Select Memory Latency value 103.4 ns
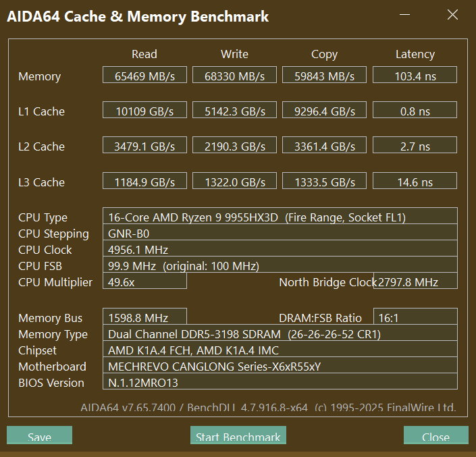This screenshot has width=476, height=457. click(415, 75)
